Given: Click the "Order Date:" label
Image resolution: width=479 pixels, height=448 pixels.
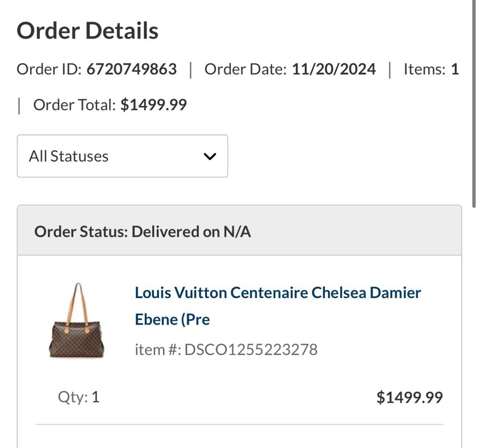Looking at the screenshot, I should (245, 69).
